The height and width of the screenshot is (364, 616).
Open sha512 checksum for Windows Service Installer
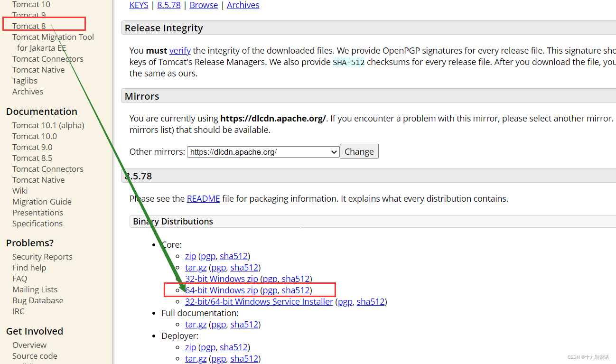point(370,302)
